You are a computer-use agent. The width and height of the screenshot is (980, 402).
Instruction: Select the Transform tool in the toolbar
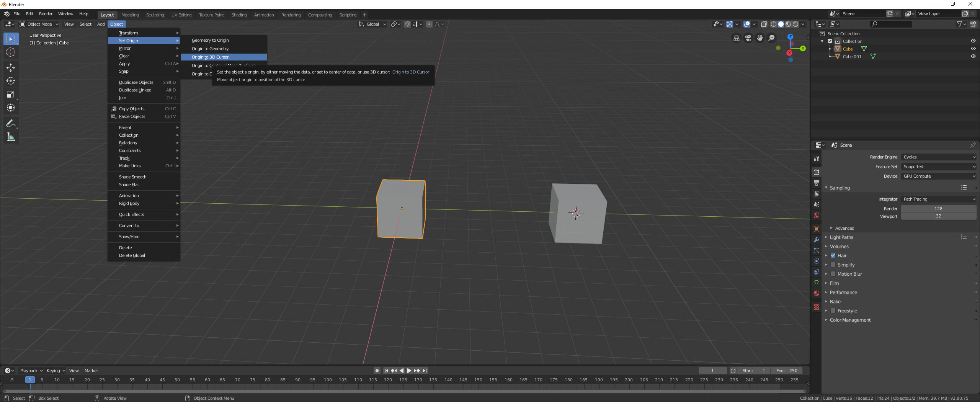tap(11, 108)
